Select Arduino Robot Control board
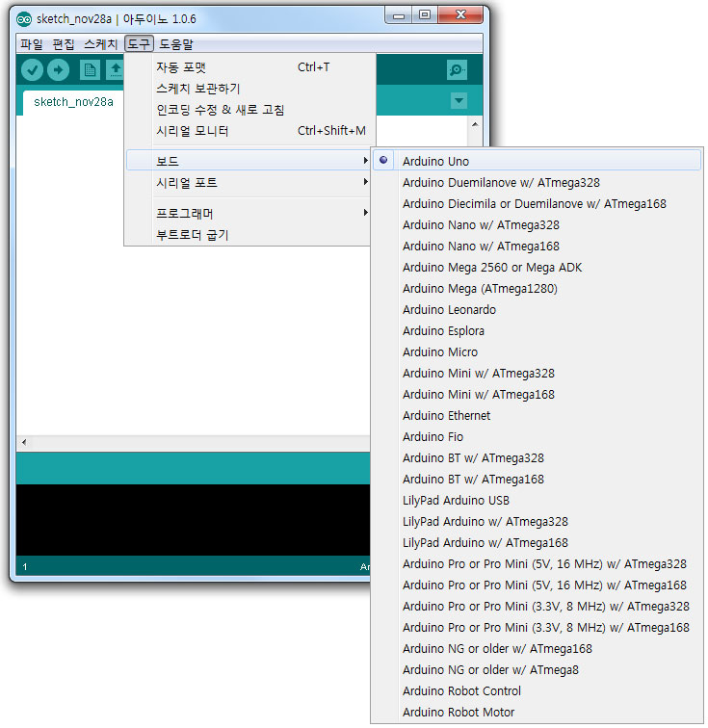The image size is (708, 728). click(537, 691)
